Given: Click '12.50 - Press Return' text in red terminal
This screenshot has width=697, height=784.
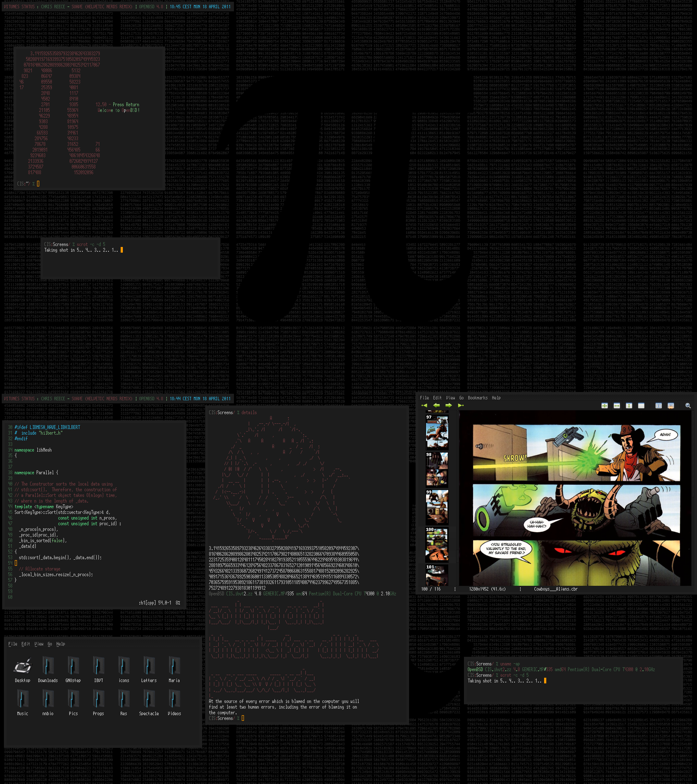Looking at the screenshot, I should 117,105.
